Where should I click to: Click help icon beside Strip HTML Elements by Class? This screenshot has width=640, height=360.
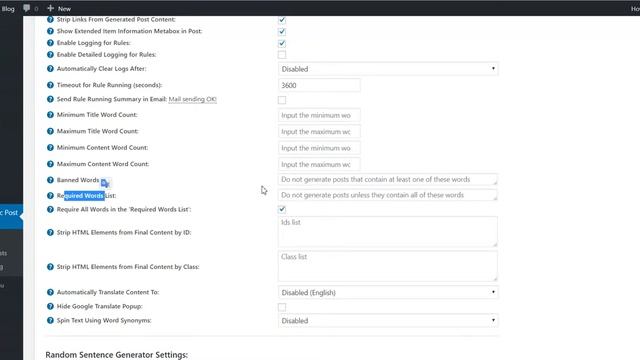pyautogui.click(x=50, y=267)
